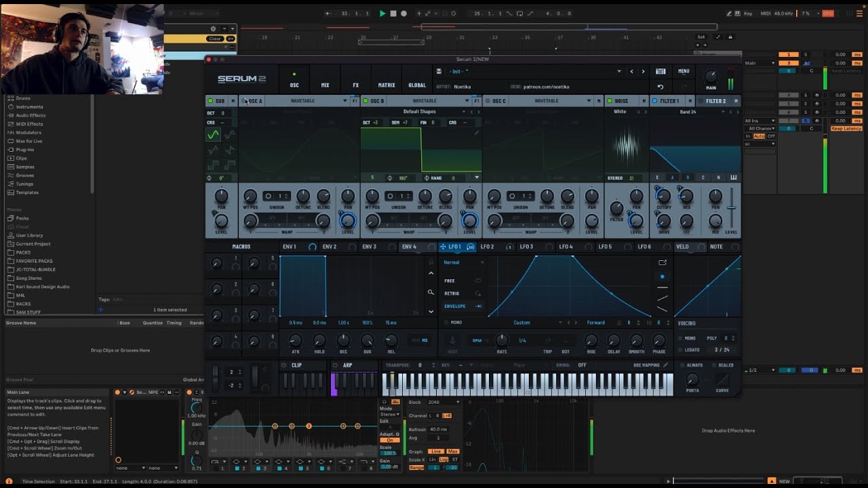Go to the next Serum preset
The height and width of the screenshot is (488, 868).
643,71
